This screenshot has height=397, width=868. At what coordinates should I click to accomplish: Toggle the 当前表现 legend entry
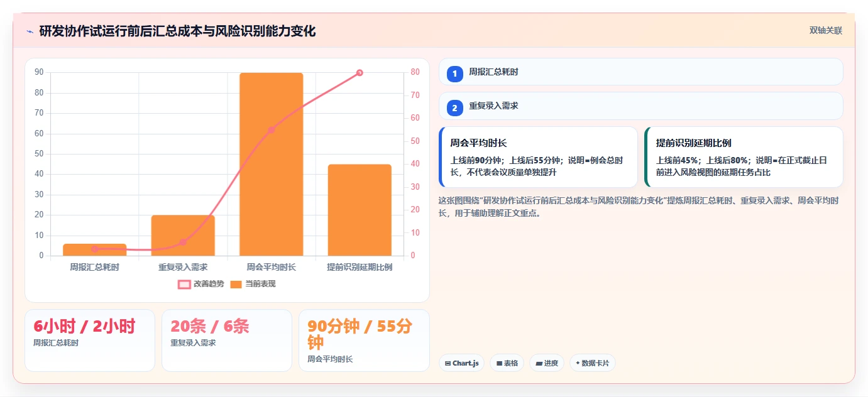pos(253,284)
